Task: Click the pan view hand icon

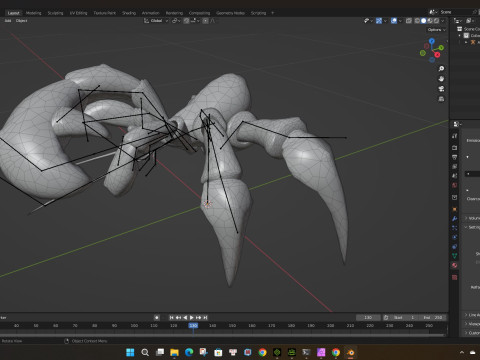Action: (x=441, y=79)
